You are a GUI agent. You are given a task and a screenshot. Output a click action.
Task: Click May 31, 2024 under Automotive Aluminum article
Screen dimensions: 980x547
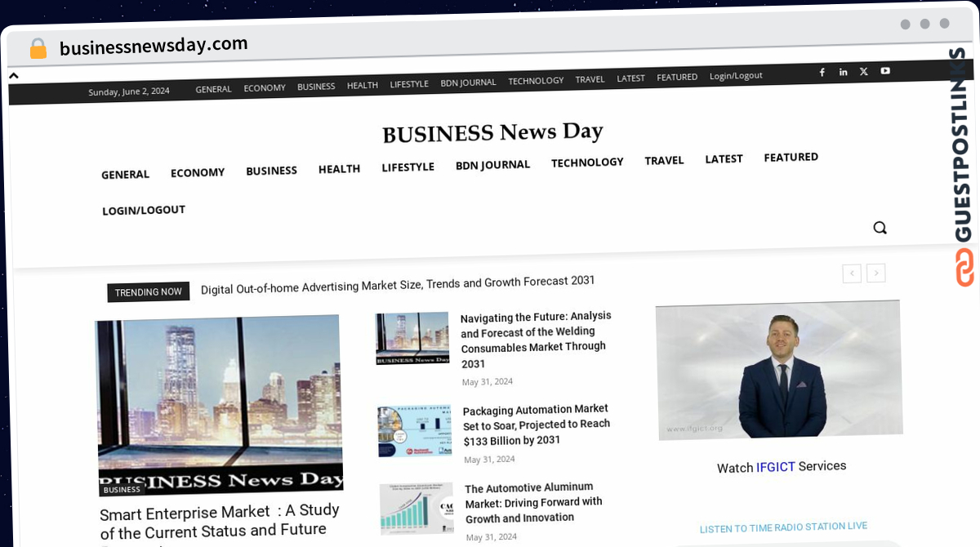492,537
